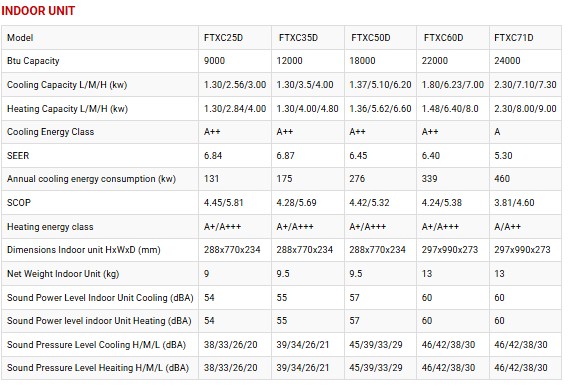Select the FTXC60D model column header

tap(443, 37)
